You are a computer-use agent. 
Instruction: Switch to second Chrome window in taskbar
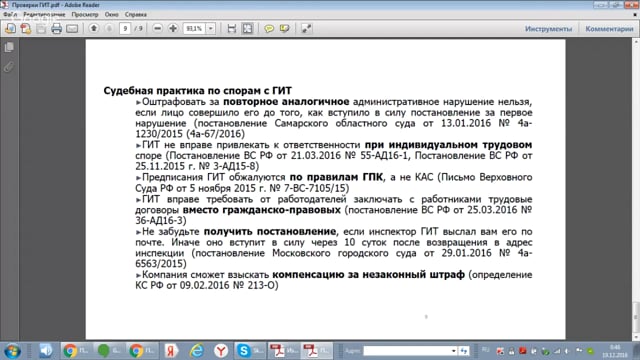pyautogui.click(x=142, y=351)
